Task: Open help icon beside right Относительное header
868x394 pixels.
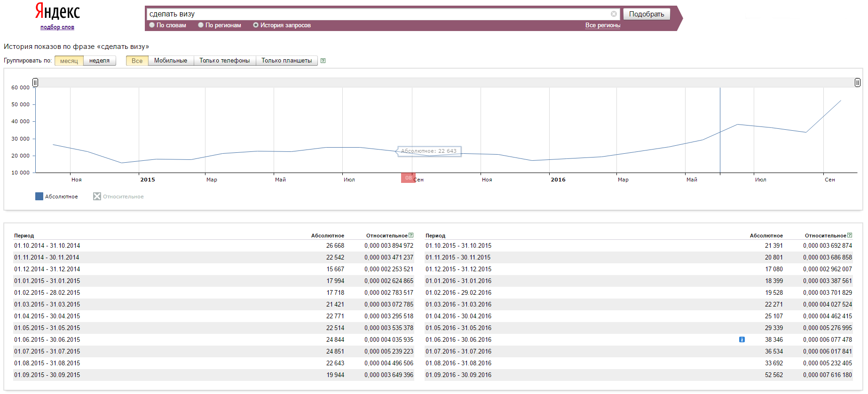Action: [850, 235]
